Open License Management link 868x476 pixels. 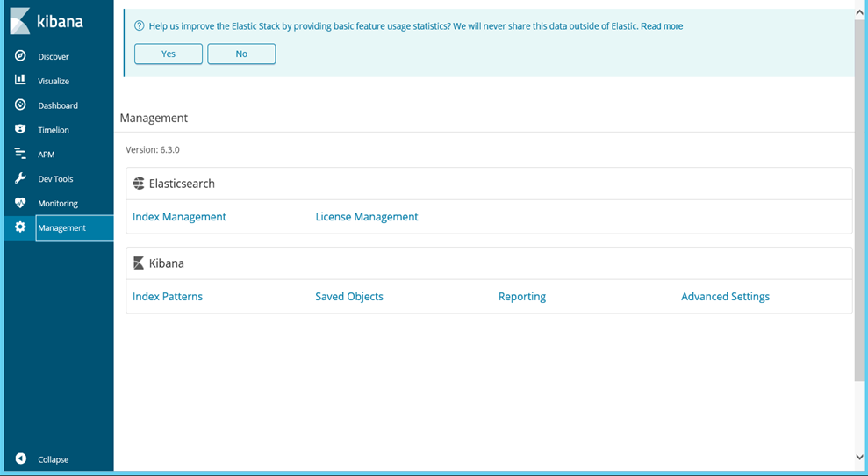[x=367, y=217]
